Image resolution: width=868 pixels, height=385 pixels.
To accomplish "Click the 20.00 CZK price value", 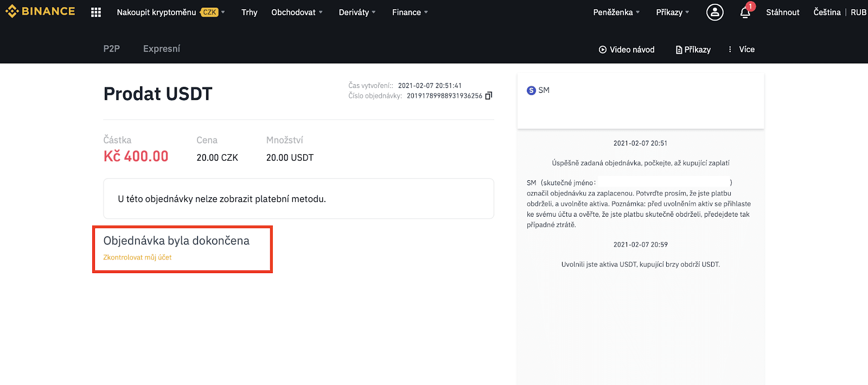I will tap(217, 157).
